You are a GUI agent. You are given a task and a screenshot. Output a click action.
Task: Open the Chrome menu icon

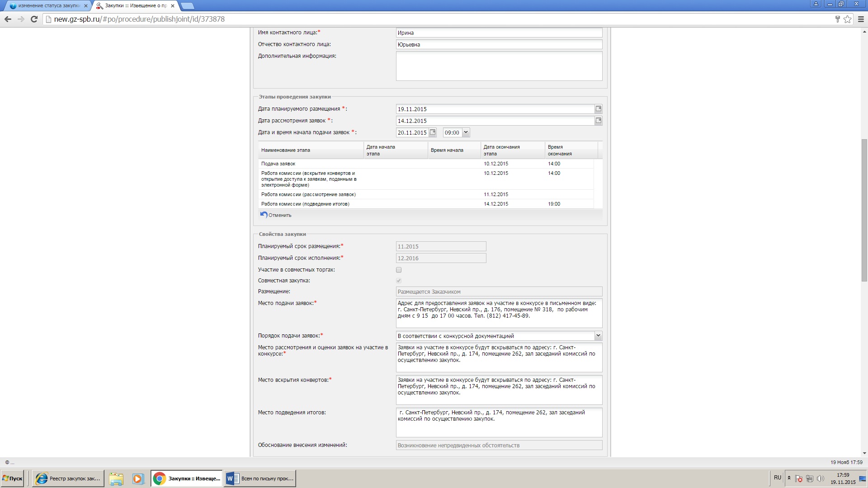point(861,19)
